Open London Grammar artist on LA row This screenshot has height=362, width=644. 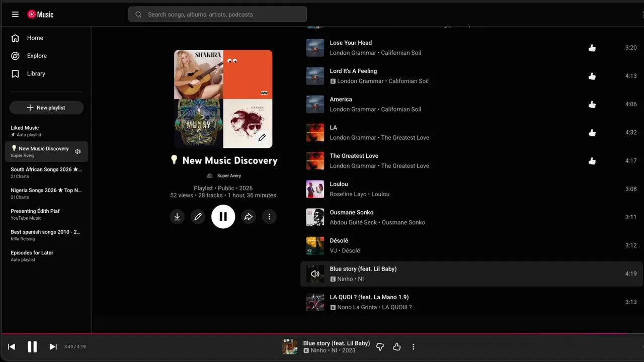click(x=353, y=138)
